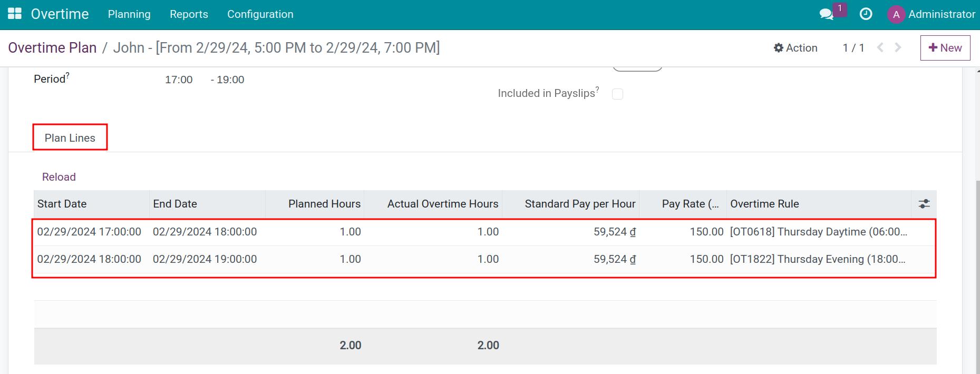Click the 17:00 period start field
Viewport: 980px width, 374px height.
[x=179, y=80]
